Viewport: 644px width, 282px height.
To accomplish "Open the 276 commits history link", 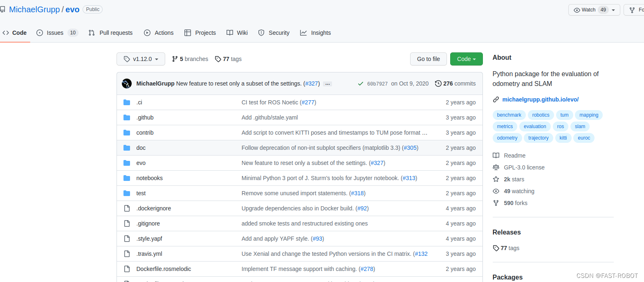I will pos(456,83).
